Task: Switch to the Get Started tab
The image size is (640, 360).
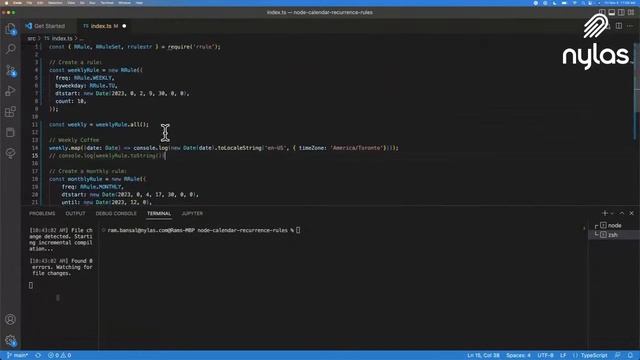Action: pos(45,26)
